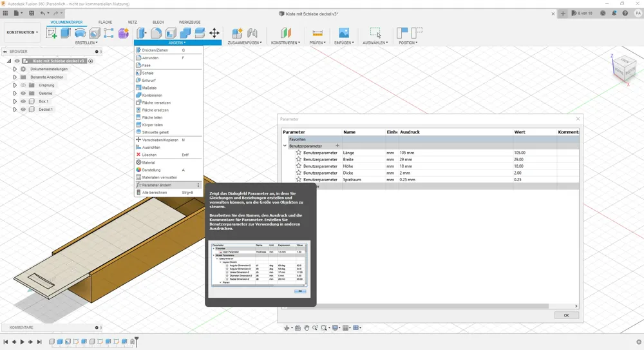Click the Extrude tool icon
This screenshot has height=350, width=644.
click(x=65, y=33)
